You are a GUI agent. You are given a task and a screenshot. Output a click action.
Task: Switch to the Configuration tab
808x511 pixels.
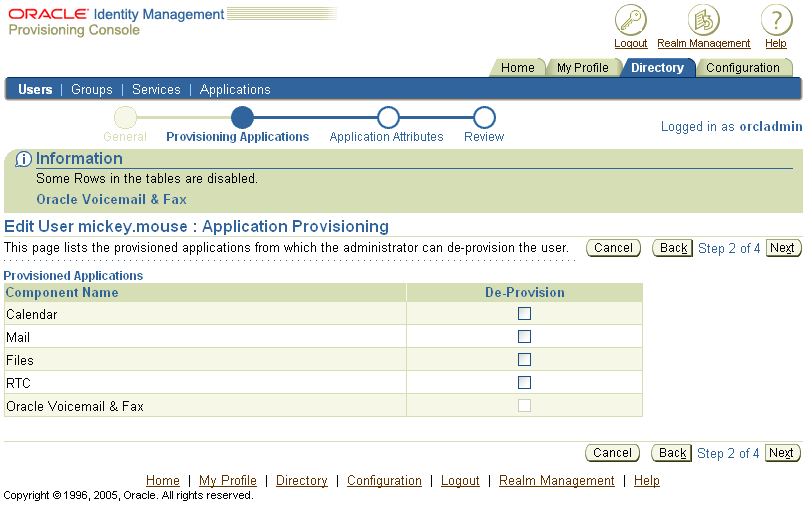[742, 68]
